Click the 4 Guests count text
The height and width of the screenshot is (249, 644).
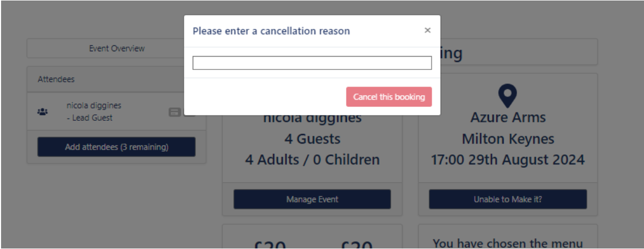[312, 139]
